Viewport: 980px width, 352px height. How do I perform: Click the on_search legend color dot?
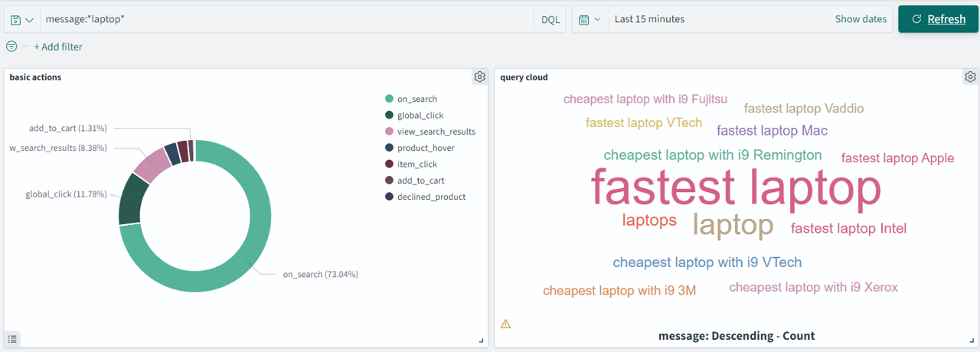[x=389, y=99]
